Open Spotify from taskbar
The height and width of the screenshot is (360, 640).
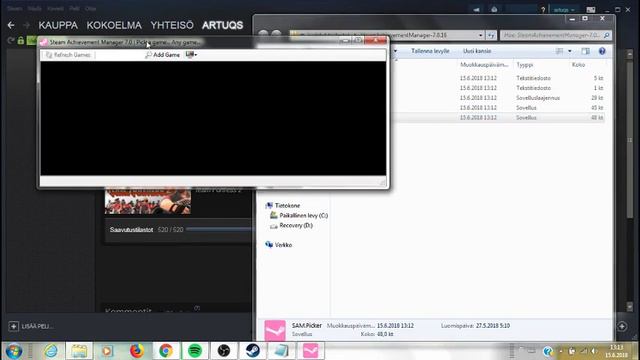point(195,351)
